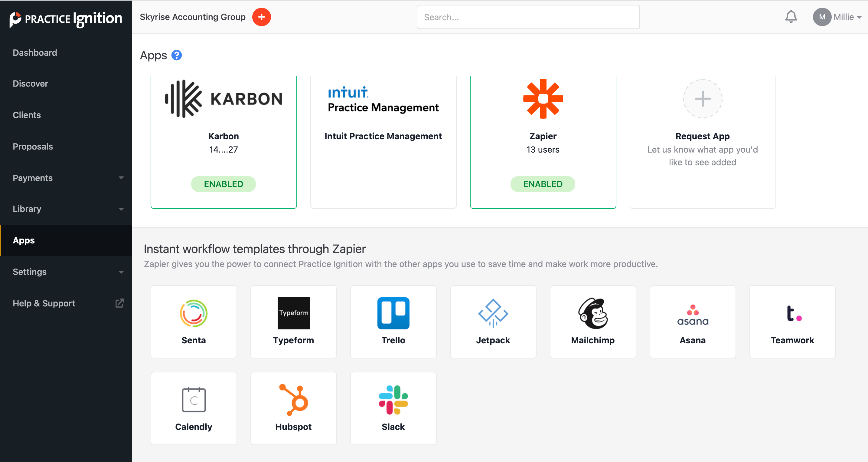Click Zapier ENABLED badge

(x=543, y=184)
